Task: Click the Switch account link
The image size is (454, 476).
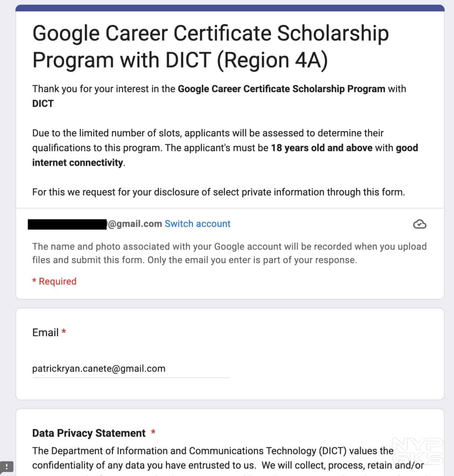Action: [x=198, y=224]
